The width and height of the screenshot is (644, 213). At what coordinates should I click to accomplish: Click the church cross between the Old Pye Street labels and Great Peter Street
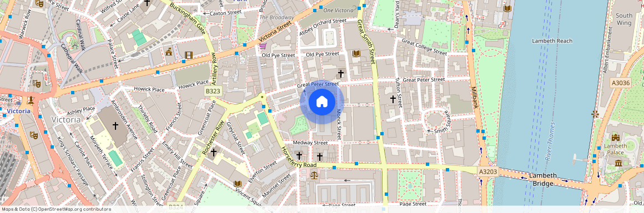(x=340, y=73)
